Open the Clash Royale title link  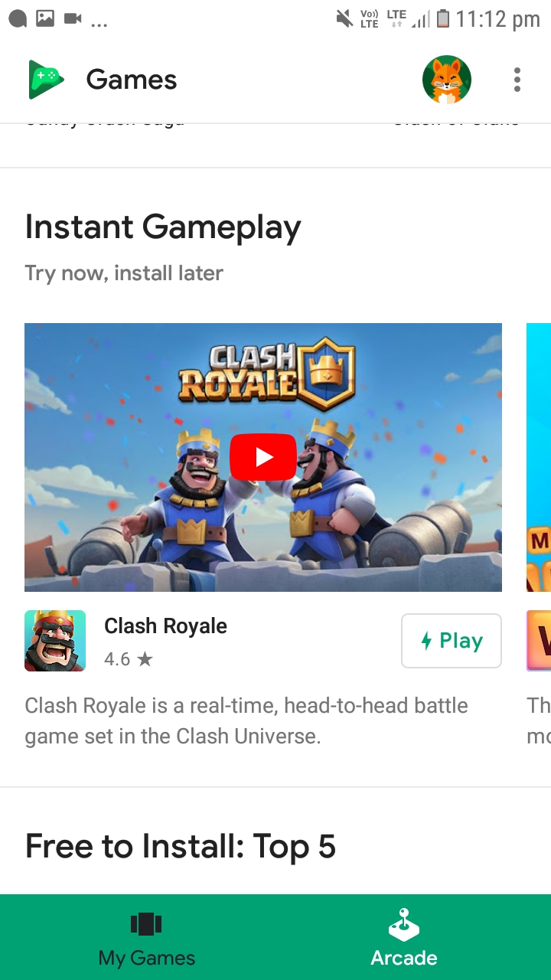coord(165,626)
